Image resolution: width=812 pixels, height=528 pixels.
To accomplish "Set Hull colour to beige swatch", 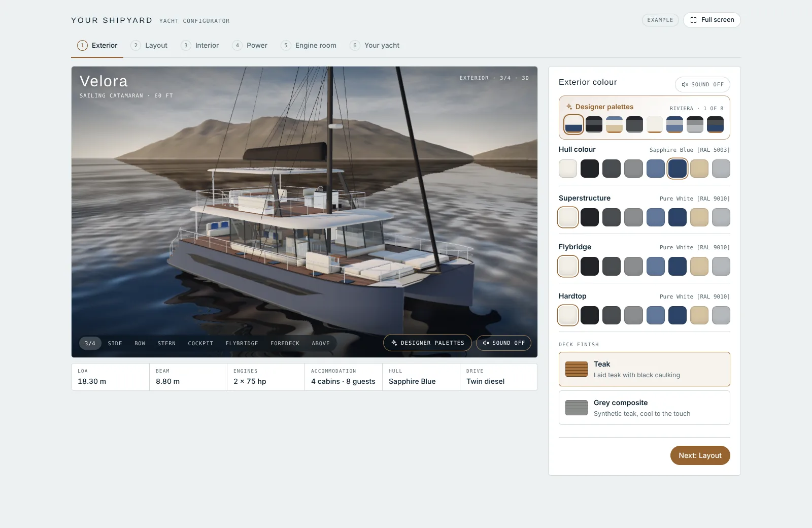I will point(699,169).
